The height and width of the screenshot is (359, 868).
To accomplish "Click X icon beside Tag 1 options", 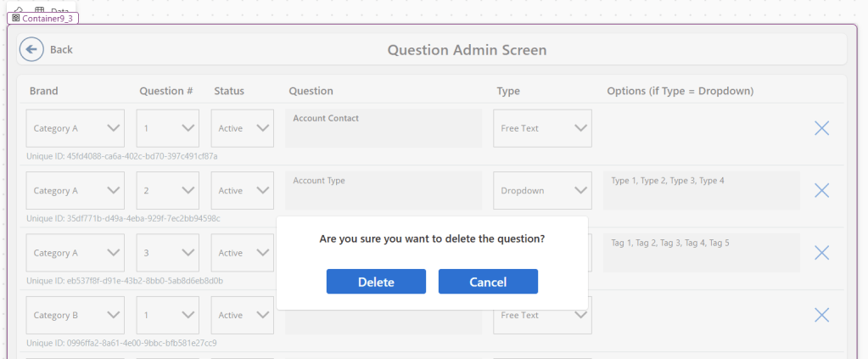I will click(821, 253).
